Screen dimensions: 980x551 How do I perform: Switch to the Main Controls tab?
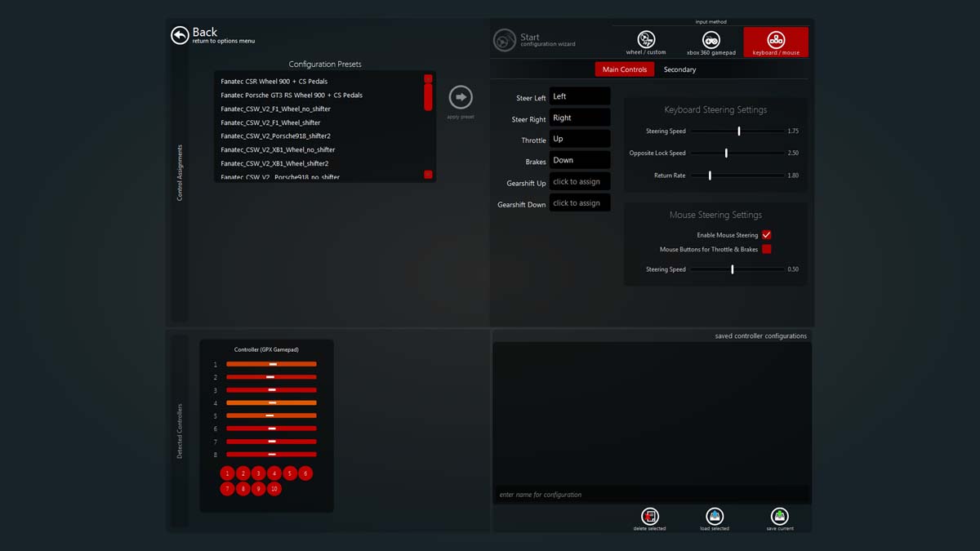[624, 69]
